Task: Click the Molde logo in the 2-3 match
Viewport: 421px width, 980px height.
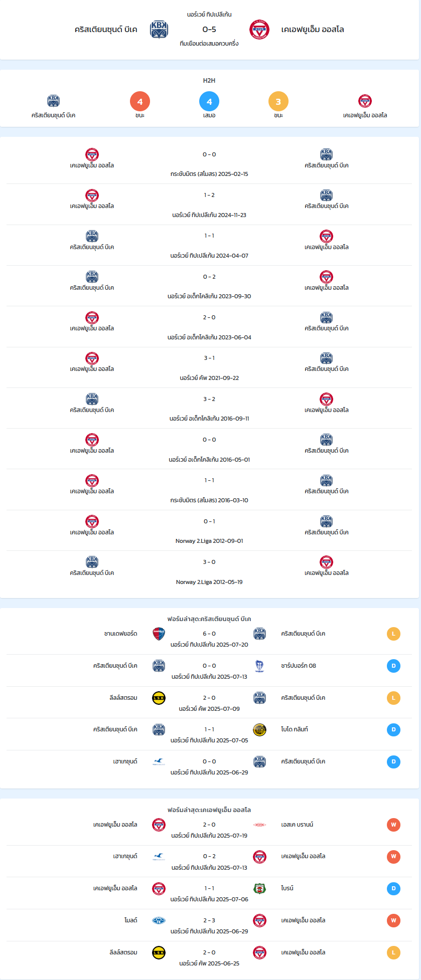Action: [159, 920]
